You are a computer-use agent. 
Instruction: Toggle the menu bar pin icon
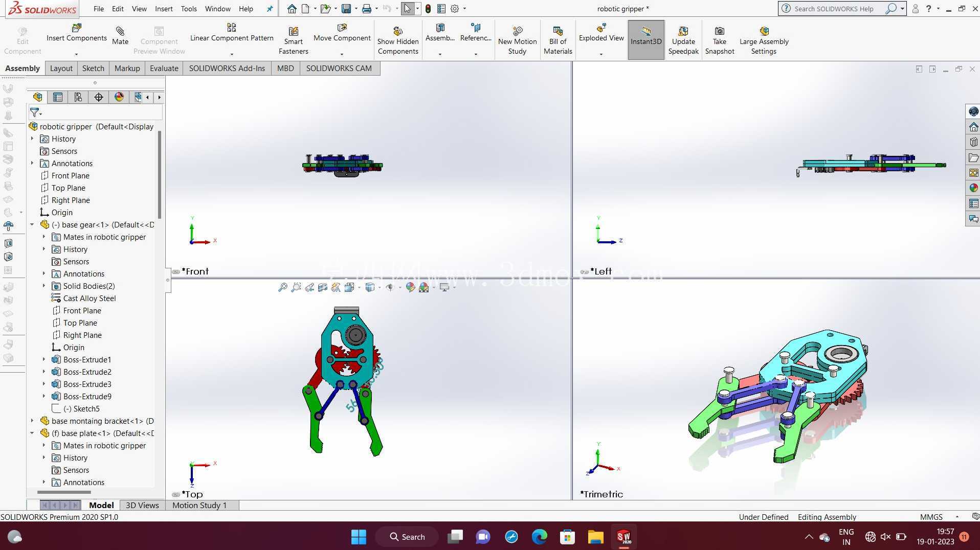pos(270,9)
